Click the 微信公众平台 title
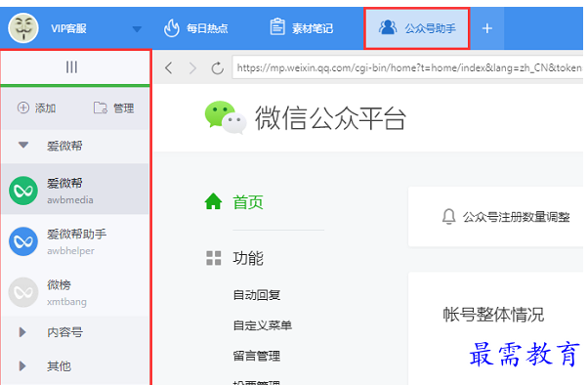Screen dimensions: 588x385 (330, 118)
